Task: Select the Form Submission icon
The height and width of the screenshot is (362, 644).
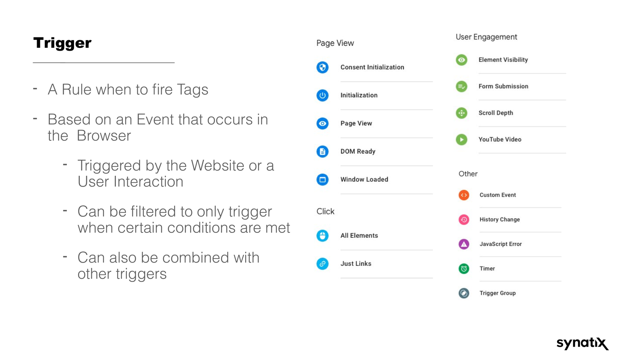Action: coord(462,86)
